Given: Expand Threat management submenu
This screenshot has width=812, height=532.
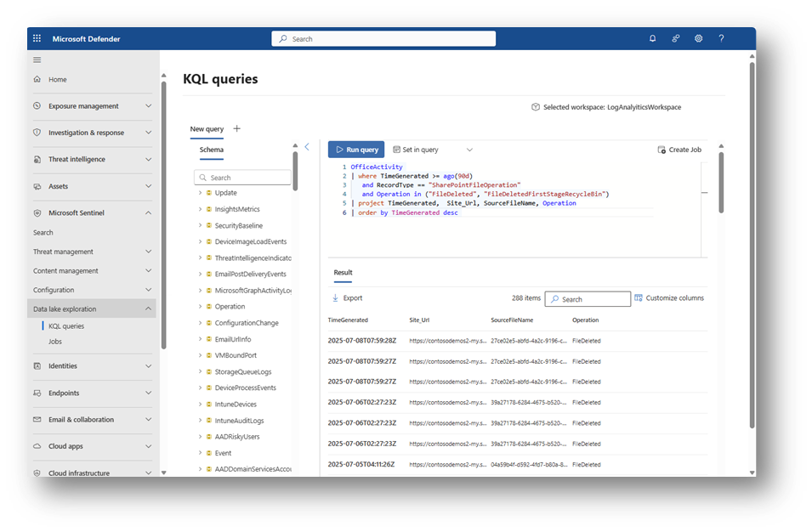Looking at the screenshot, I should click(149, 252).
